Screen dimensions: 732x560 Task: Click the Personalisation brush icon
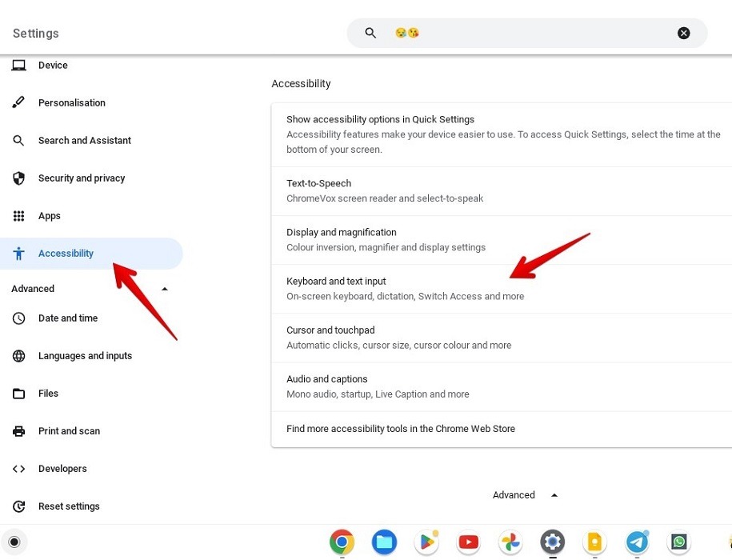[18, 102]
